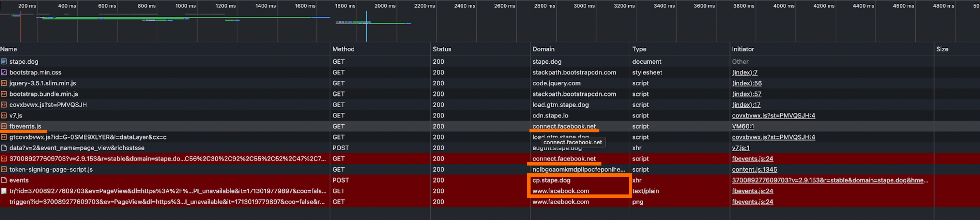Open fbevents.js:24 initiator in trigger/?id row
The height and width of the screenshot is (220, 980).
752,202
